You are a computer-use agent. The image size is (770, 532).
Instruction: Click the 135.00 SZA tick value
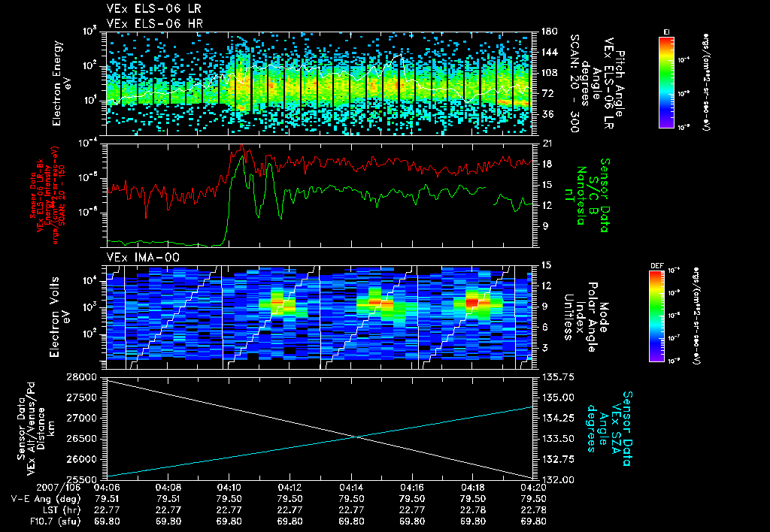559,397
